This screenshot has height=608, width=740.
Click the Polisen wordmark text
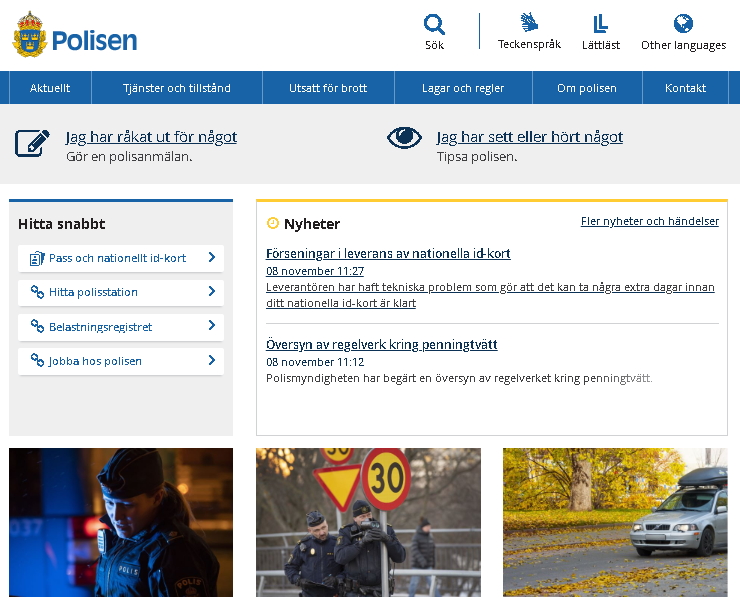pos(94,40)
